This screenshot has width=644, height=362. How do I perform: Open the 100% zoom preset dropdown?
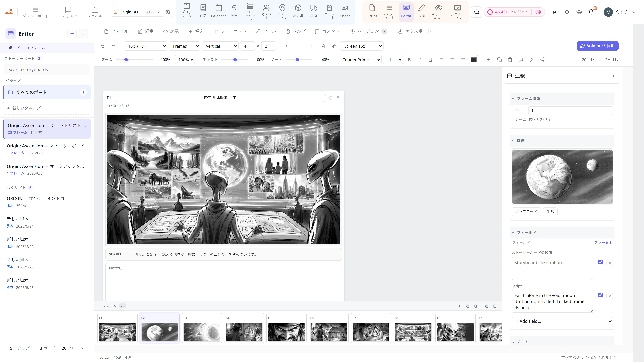pos(185,60)
